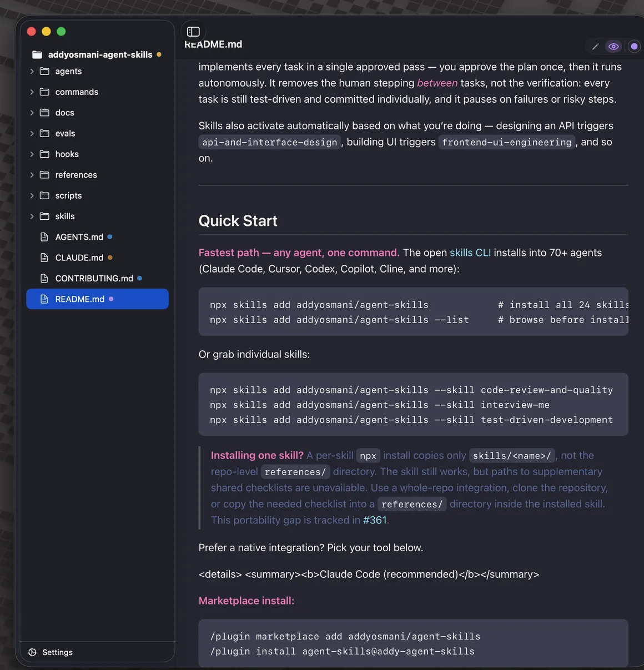Toggle the sidebar panel icon

(193, 32)
